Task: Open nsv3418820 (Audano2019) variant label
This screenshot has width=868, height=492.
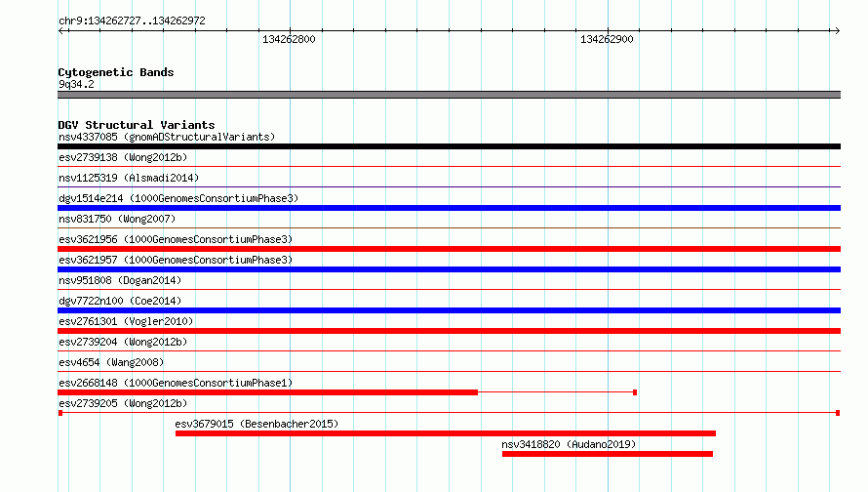Action: pos(569,444)
